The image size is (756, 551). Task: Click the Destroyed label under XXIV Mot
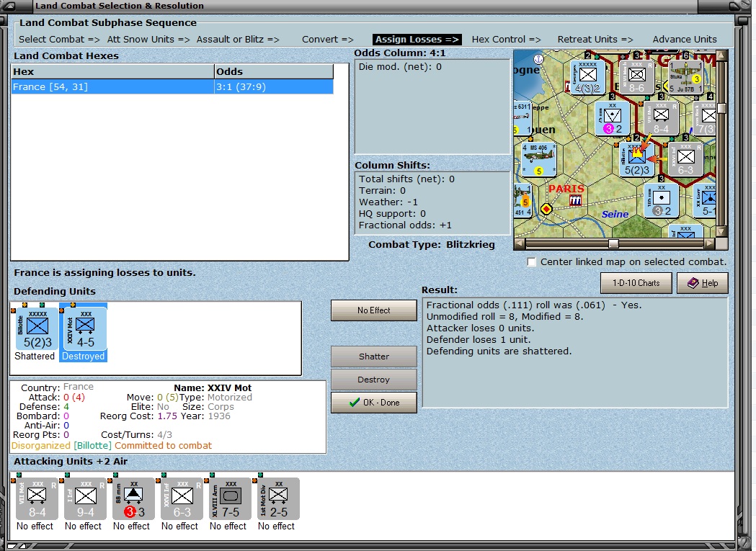click(x=83, y=357)
